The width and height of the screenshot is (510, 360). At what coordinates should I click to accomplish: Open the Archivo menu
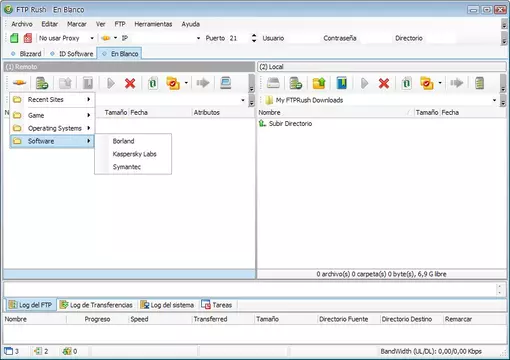(x=22, y=24)
